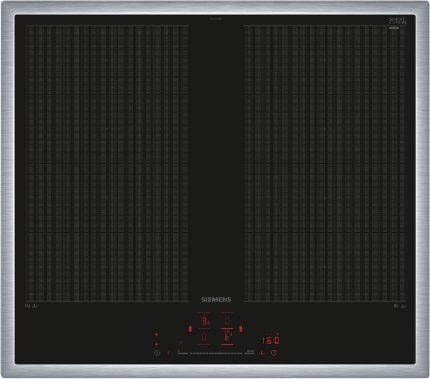Tap the red timer display reading 160
This screenshot has width=430, height=379.
[x=270, y=340]
